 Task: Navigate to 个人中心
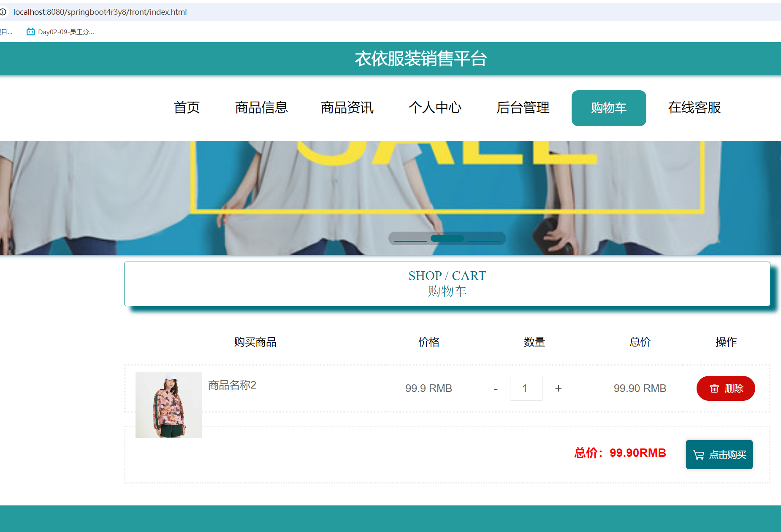[x=435, y=108]
